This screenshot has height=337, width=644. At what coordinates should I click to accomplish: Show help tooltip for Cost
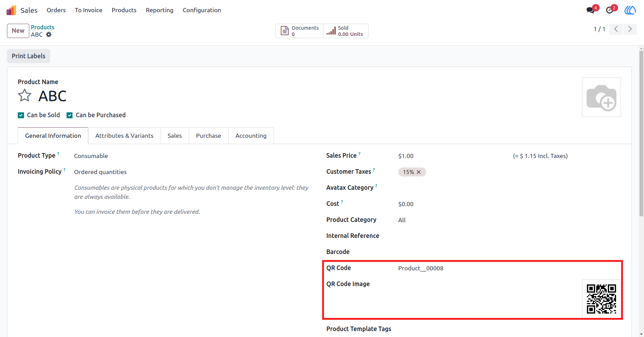click(342, 202)
